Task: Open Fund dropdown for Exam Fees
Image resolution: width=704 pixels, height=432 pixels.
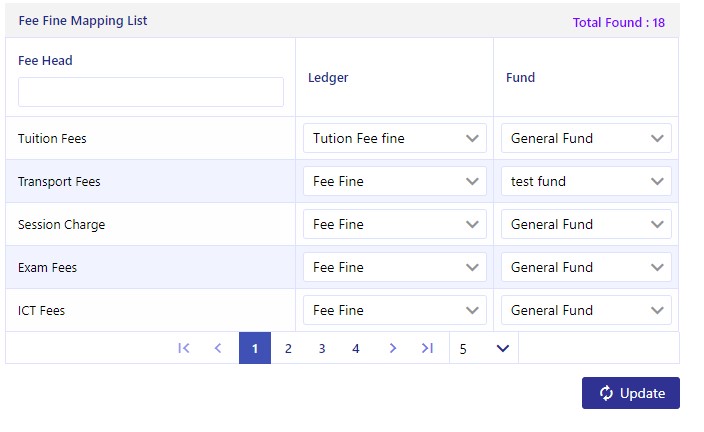Action: (x=586, y=267)
